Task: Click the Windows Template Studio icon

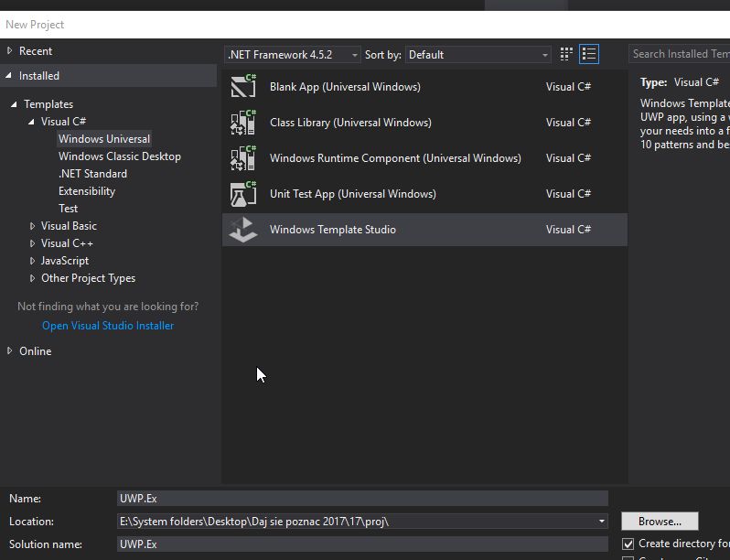Action: click(243, 230)
